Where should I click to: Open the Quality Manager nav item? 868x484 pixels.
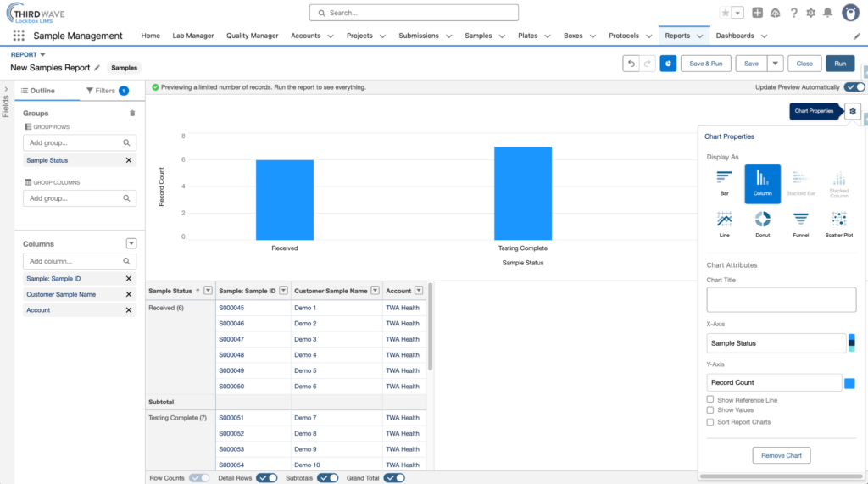click(x=253, y=36)
